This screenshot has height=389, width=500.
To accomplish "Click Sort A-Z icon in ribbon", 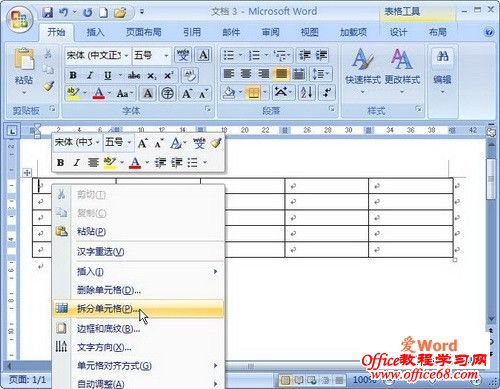I will point(307,92).
